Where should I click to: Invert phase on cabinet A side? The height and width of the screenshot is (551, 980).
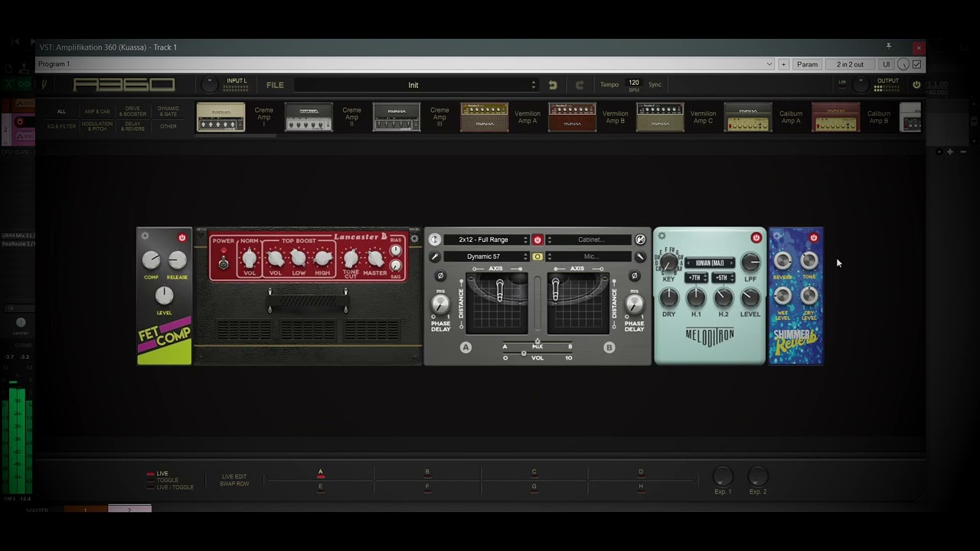click(x=440, y=275)
